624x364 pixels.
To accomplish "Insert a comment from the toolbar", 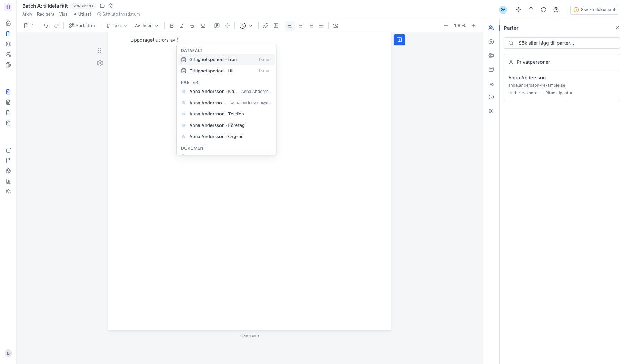I will coord(217,26).
